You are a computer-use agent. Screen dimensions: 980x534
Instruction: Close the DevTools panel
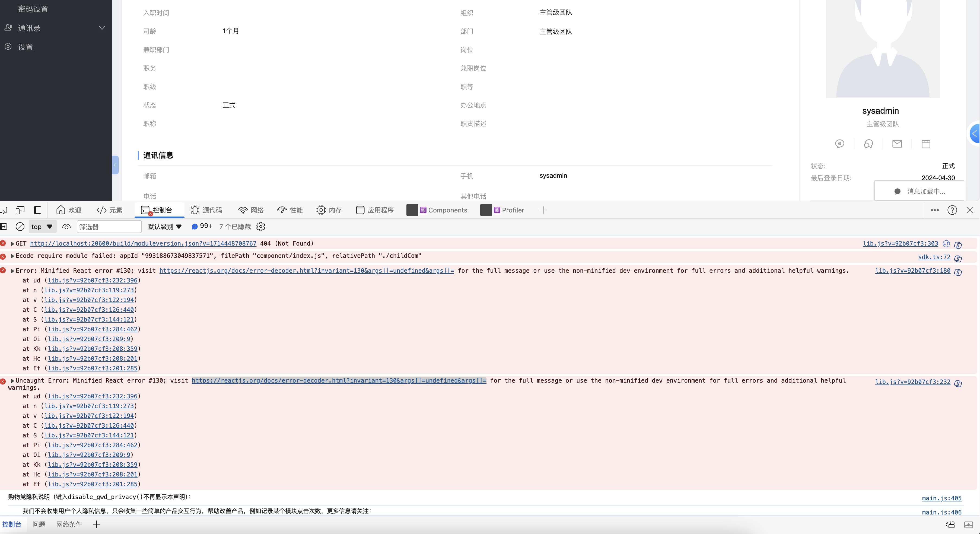click(970, 210)
